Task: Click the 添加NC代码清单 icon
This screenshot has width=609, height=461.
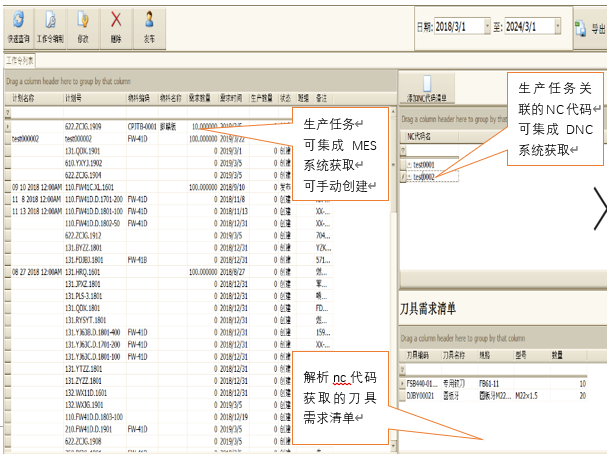Action: pos(427,89)
